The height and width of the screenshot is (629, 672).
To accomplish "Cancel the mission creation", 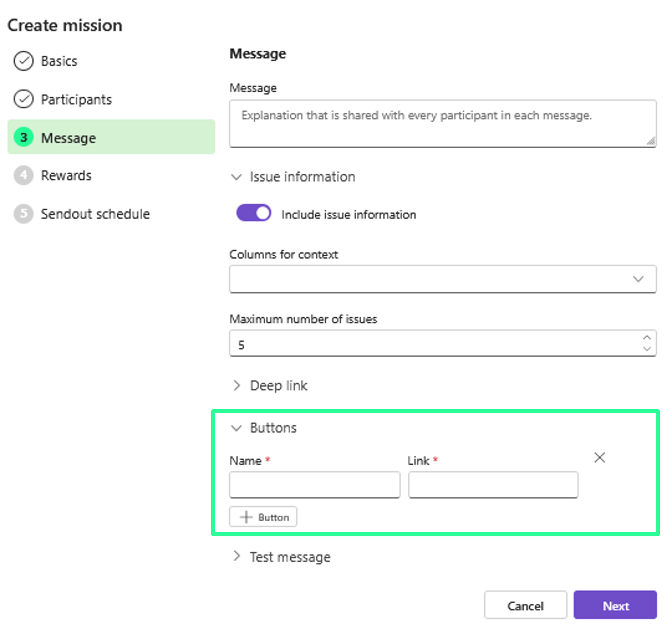I will 525,605.
